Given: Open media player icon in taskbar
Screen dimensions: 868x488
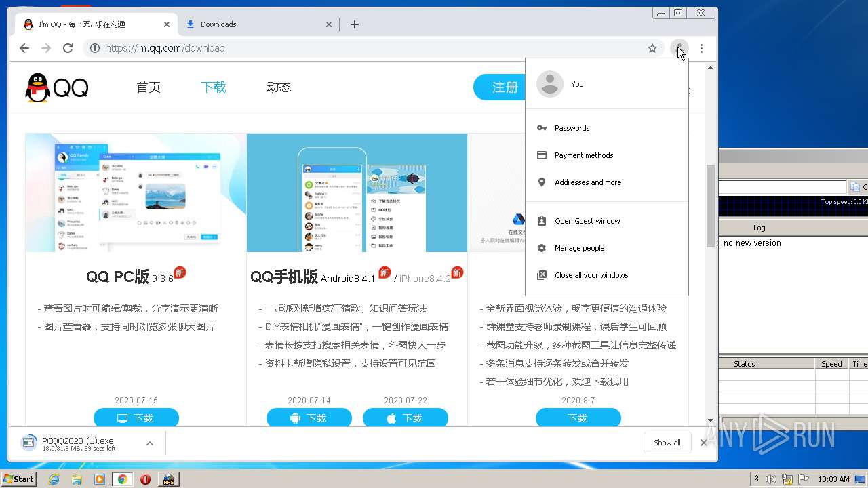Looking at the screenshot, I should [100, 479].
